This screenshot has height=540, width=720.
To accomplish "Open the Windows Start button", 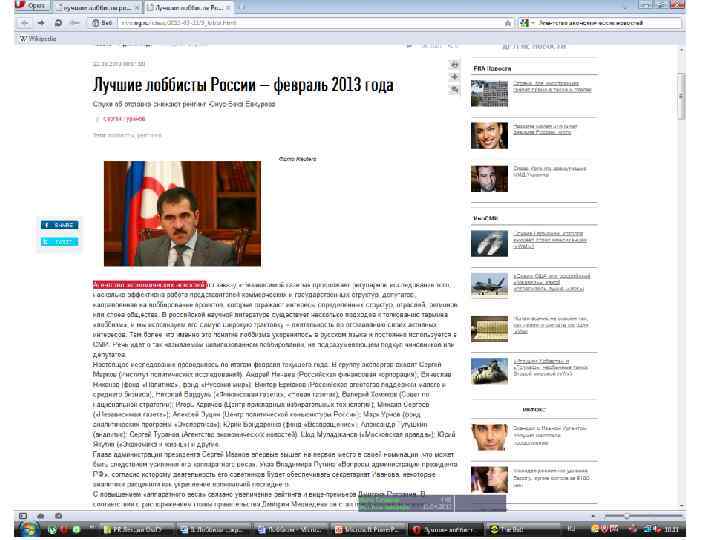I will point(28,529).
